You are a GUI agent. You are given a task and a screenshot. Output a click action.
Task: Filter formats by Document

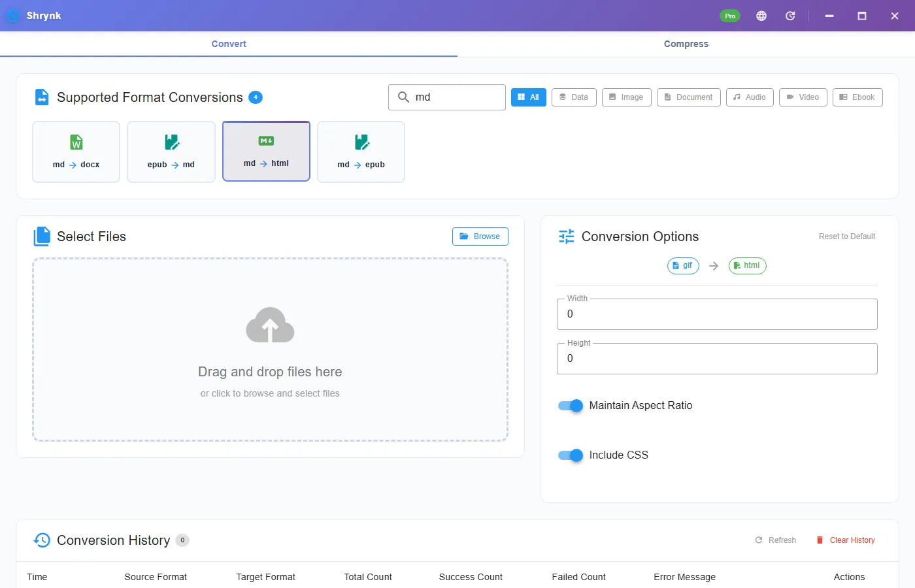click(689, 97)
